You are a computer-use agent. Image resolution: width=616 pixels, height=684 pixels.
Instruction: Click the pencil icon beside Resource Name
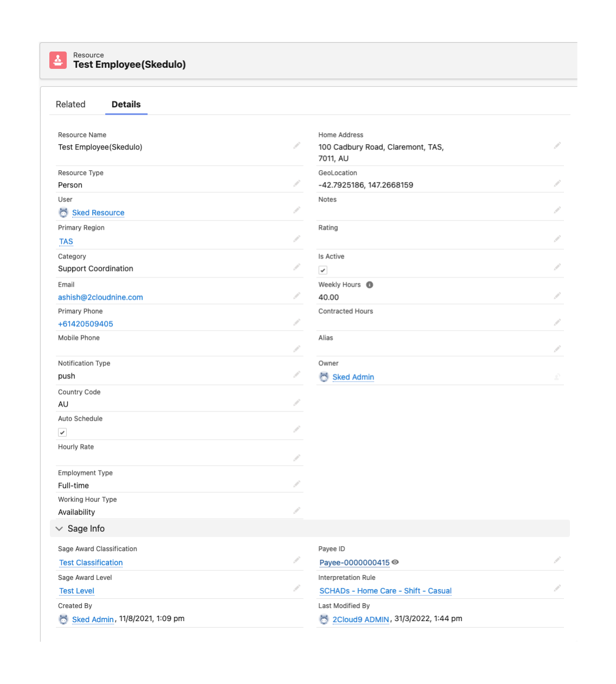(297, 146)
